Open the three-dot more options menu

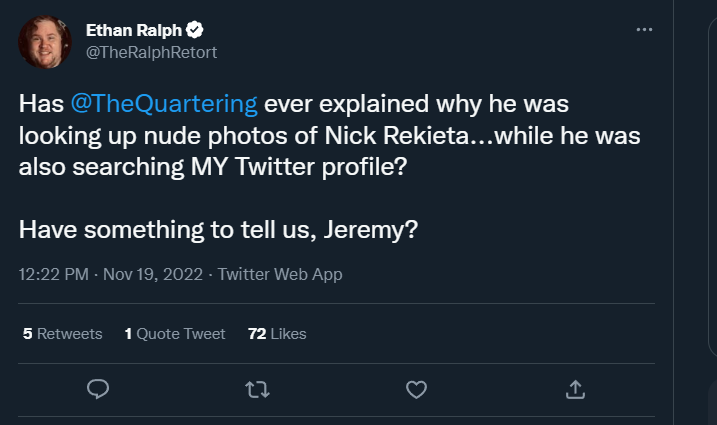pyautogui.click(x=644, y=30)
